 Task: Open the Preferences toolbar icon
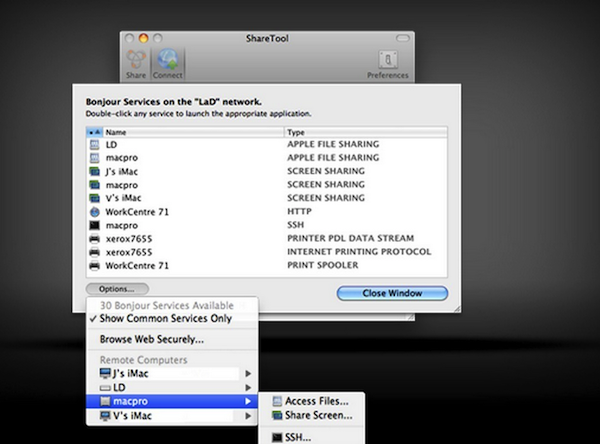click(387, 62)
